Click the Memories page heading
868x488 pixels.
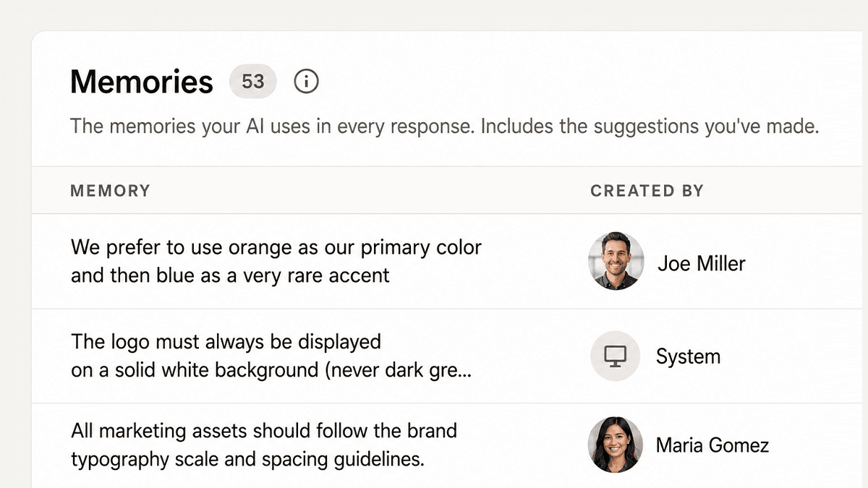[142, 82]
